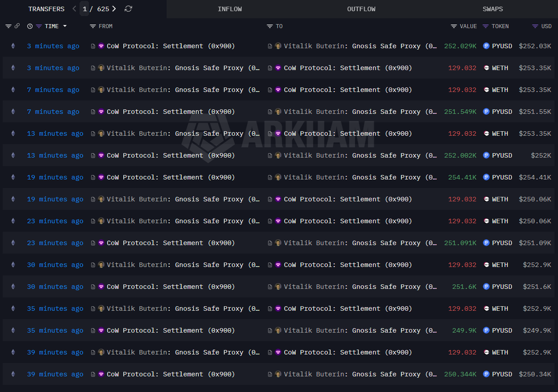Refresh the transfers list
Screen dimensions: 558x392
point(128,9)
